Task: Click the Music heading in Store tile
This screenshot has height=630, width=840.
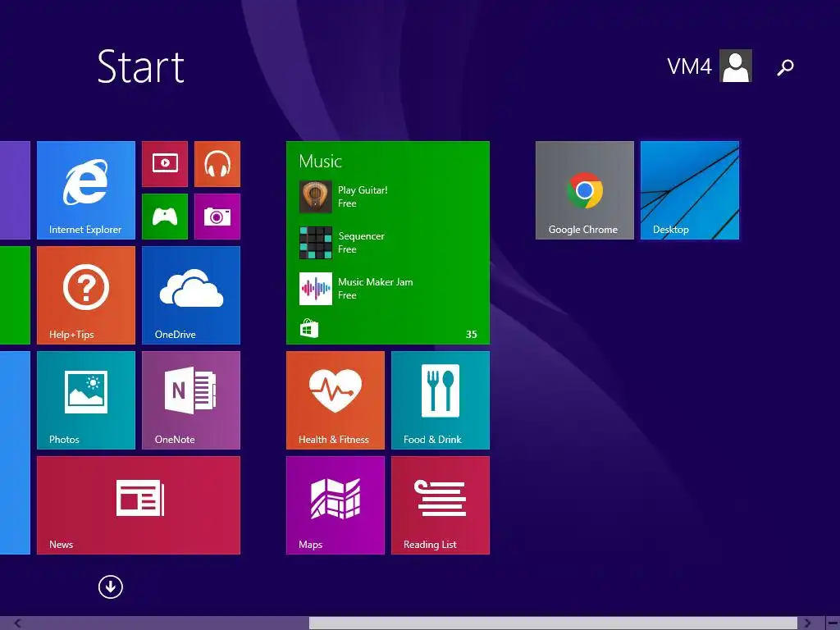Action: tap(321, 162)
